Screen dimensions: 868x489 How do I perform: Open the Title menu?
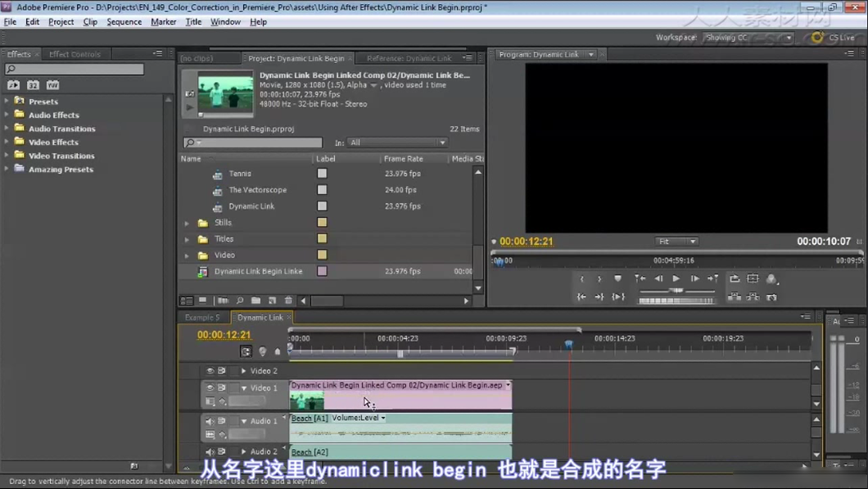[193, 21]
